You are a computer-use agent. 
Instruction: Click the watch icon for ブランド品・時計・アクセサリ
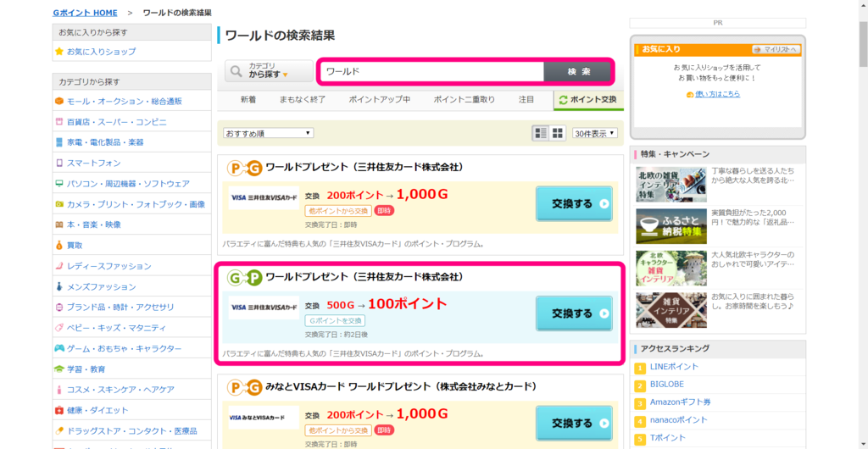(x=59, y=307)
